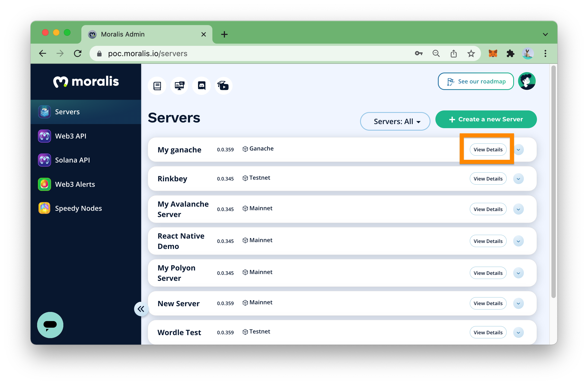Expand the My Avalanche Server row
The height and width of the screenshot is (385, 588).
click(x=518, y=209)
